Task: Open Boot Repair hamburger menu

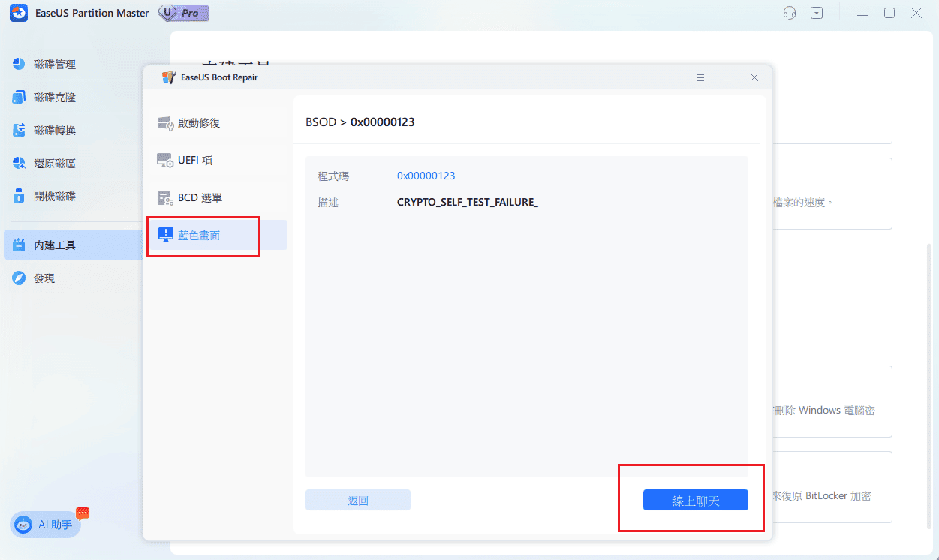Action: pyautogui.click(x=700, y=78)
